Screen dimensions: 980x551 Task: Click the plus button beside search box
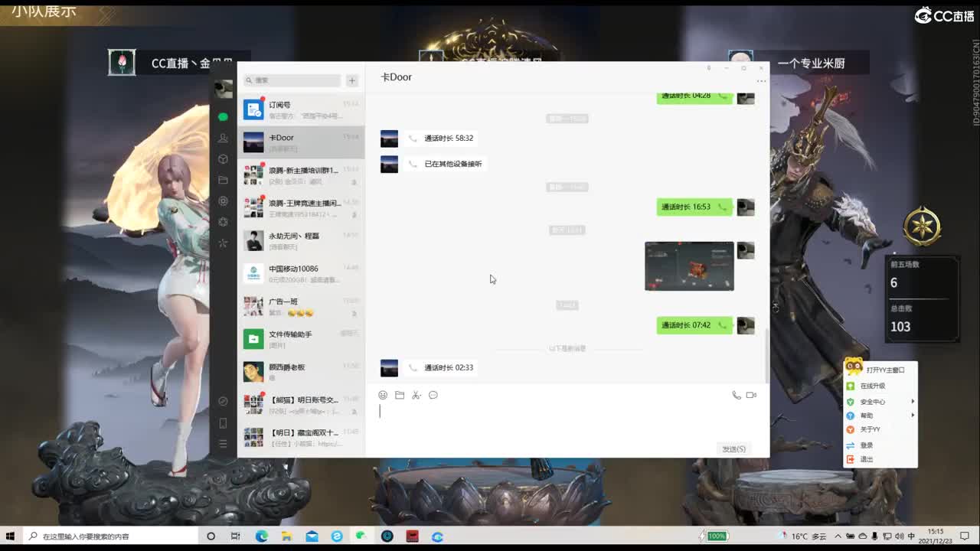click(x=352, y=80)
